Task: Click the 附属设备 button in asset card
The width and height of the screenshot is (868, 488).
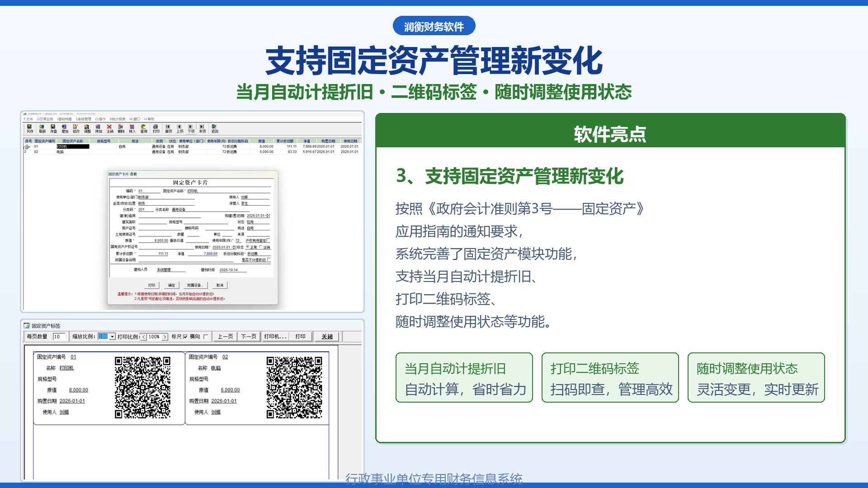Action: pos(196,285)
